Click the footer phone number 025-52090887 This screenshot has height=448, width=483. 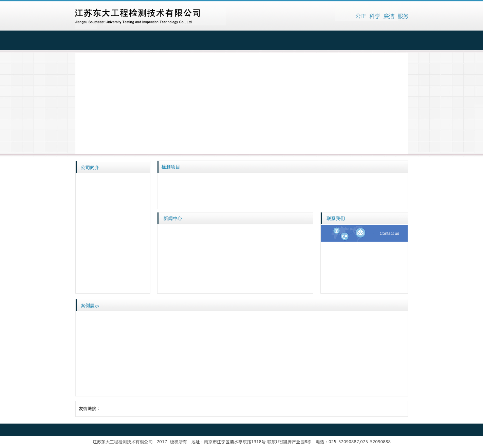(343, 442)
